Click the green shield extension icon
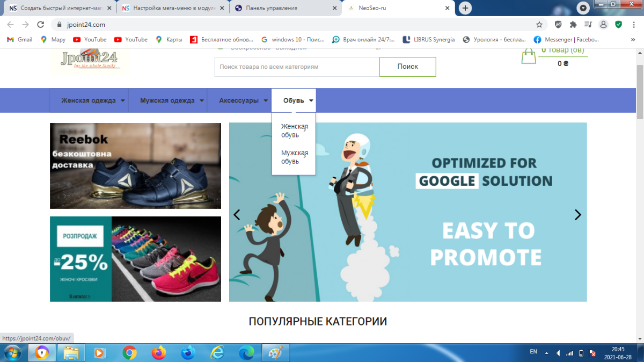This screenshot has width=644, height=362. (618, 25)
